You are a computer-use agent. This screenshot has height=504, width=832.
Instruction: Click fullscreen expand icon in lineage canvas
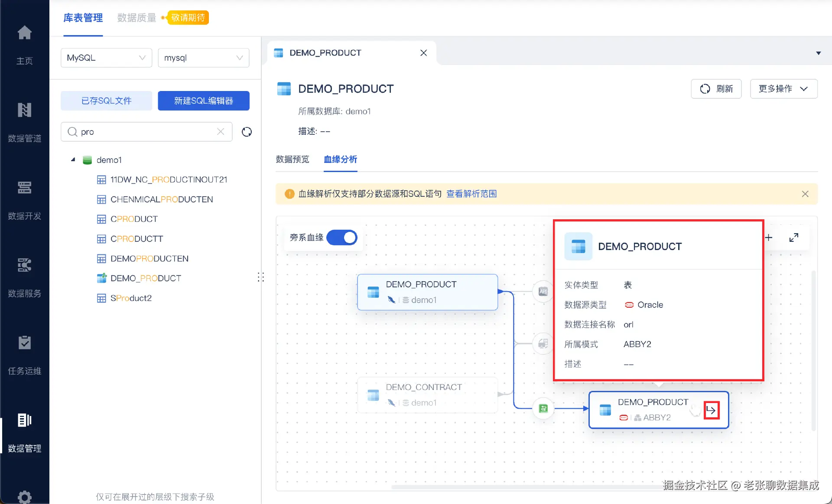tap(793, 237)
